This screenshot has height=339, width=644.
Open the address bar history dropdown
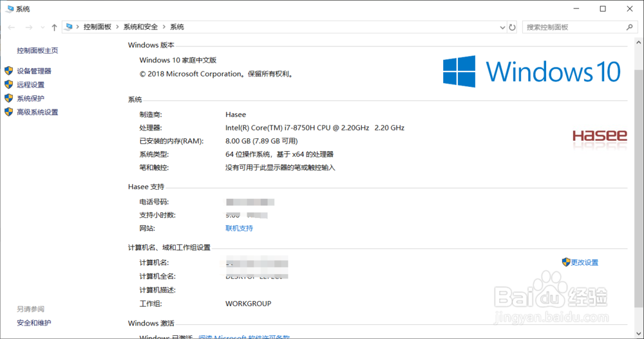pos(502,27)
